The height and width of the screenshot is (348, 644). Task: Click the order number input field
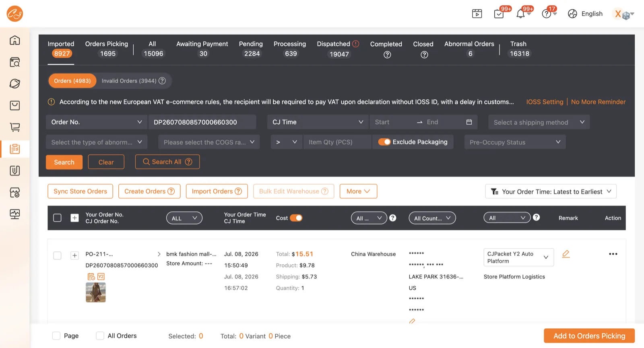click(202, 122)
